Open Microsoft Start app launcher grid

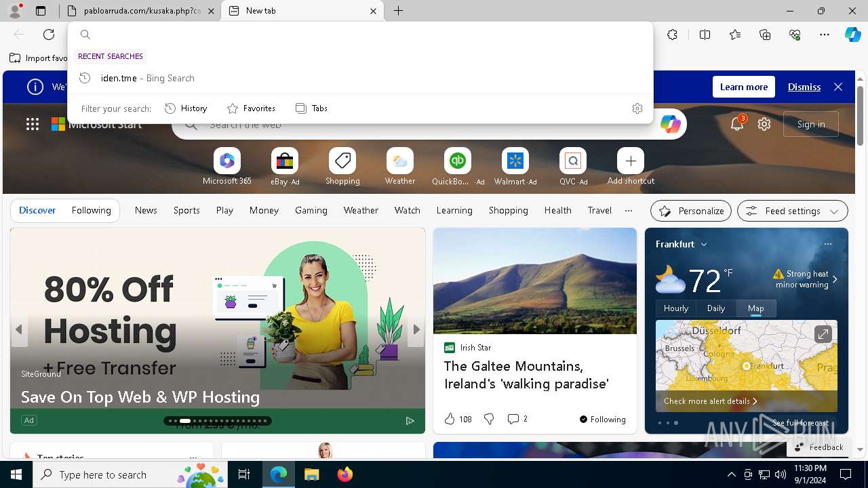pos(33,124)
